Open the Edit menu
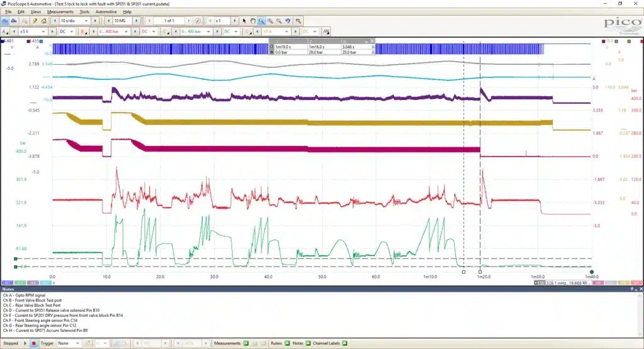644x349 pixels. coord(21,12)
